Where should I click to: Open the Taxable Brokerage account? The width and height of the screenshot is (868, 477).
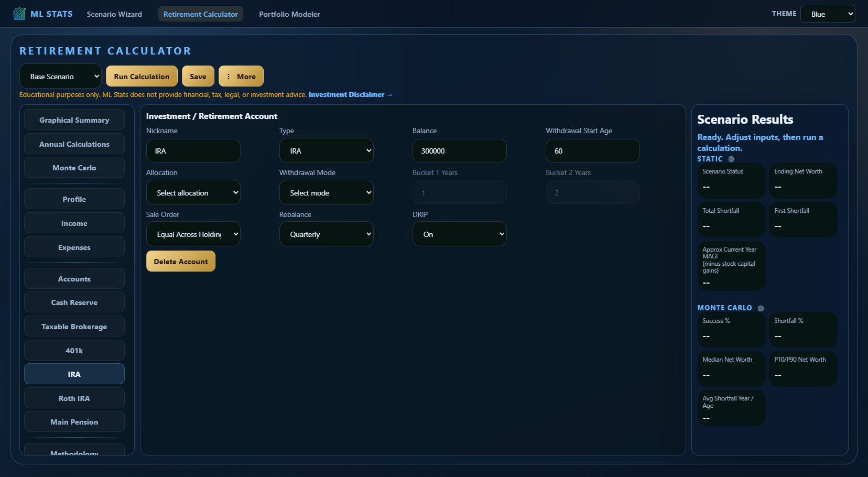[74, 327]
